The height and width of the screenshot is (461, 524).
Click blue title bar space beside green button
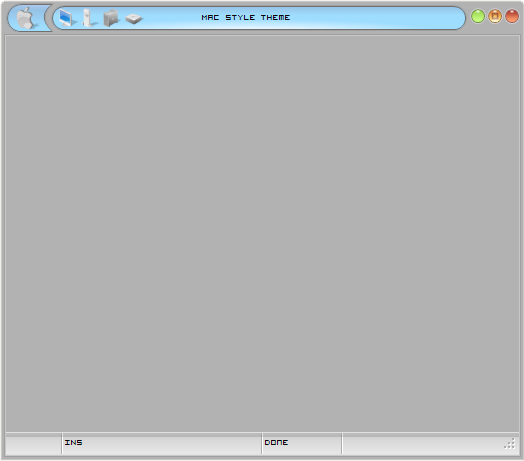pos(378,18)
